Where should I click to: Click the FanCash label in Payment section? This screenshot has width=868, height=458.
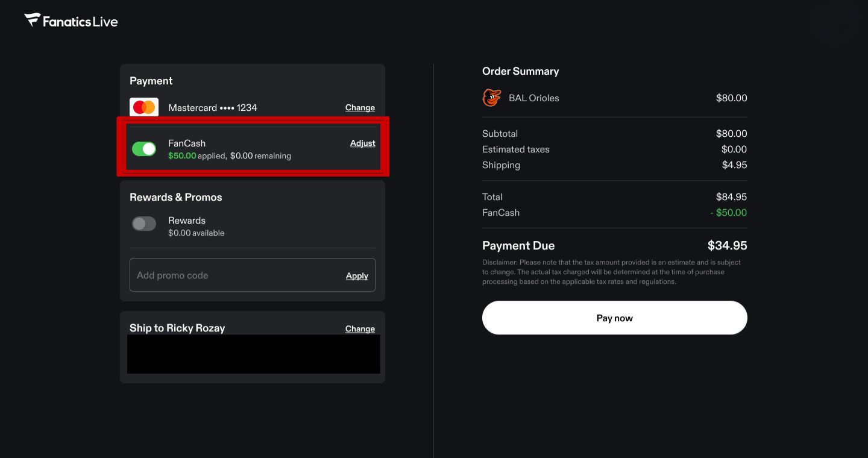pos(187,143)
